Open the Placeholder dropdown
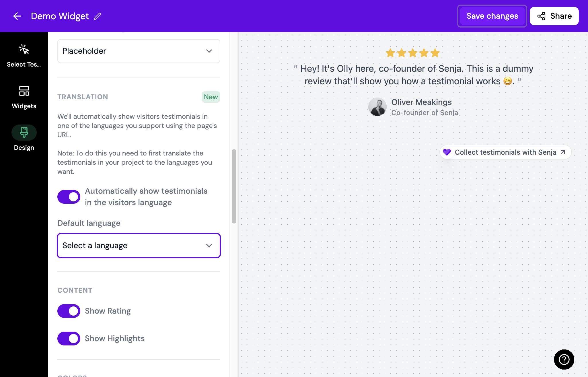 click(139, 51)
